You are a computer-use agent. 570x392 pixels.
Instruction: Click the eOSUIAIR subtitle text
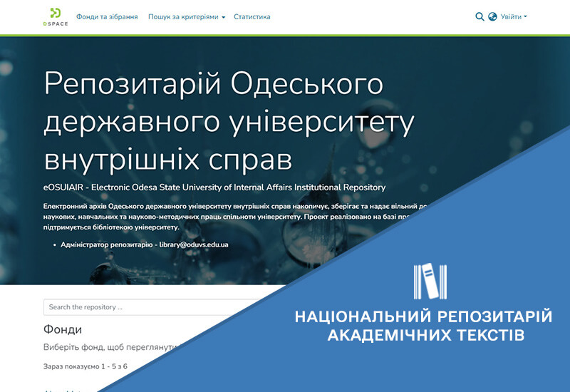(x=214, y=187)
